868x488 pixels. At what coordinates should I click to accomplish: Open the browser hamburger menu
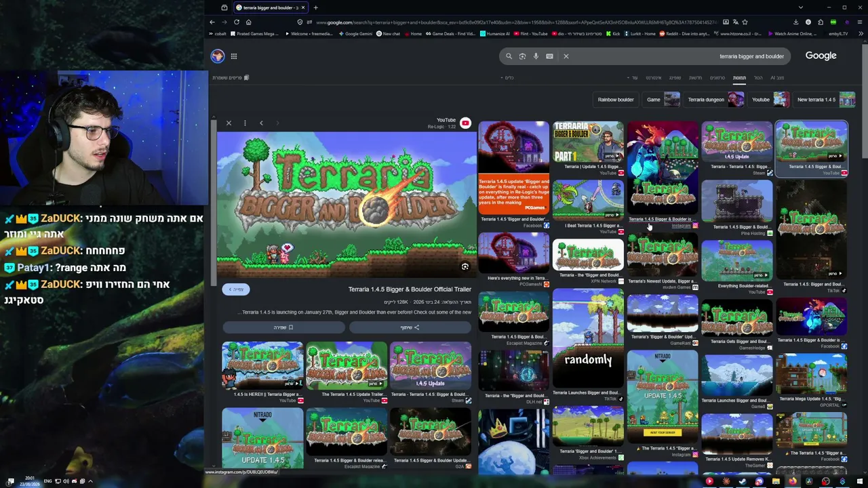click(861, 22)
